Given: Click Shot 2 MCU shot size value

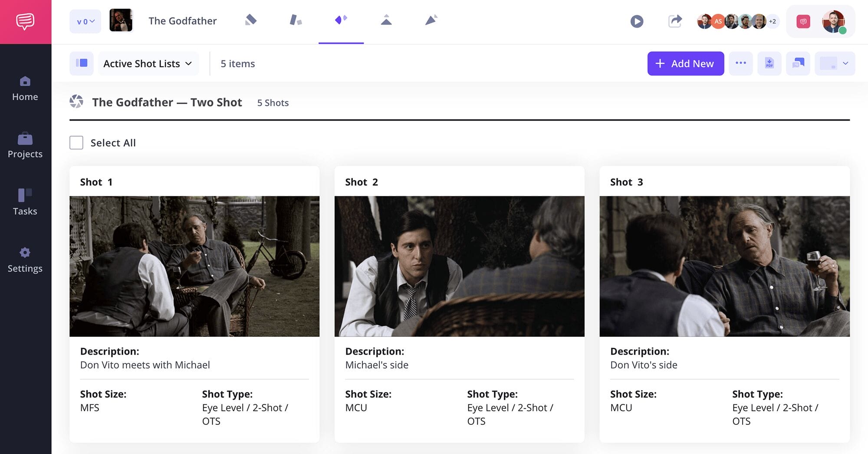Looking at the screenshot, I should (x=356, y=408).
